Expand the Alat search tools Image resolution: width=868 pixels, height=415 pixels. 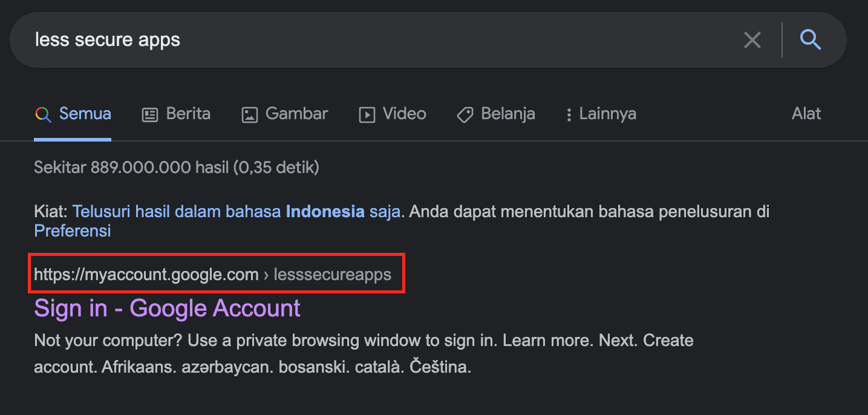tap(806, 113)
